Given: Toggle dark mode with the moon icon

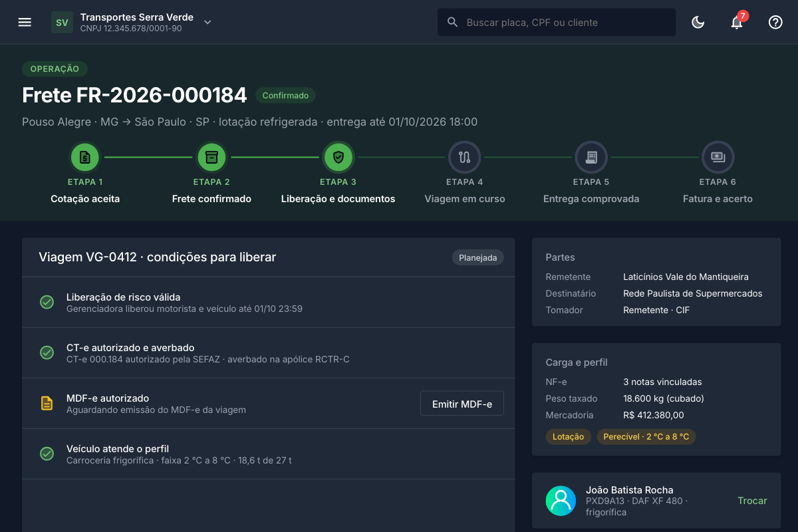Looking at the screenshot, I should coord(698,22).
